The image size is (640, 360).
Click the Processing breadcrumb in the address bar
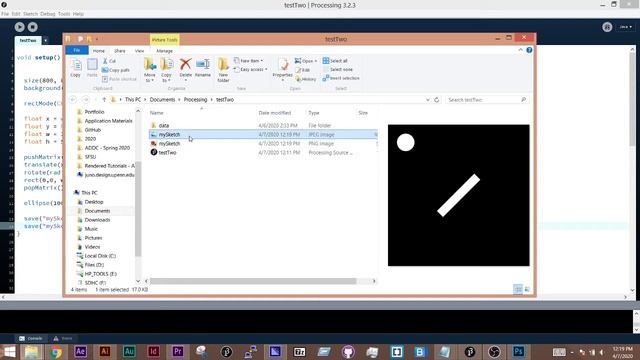pyautogui.click(x=195, y=100)
